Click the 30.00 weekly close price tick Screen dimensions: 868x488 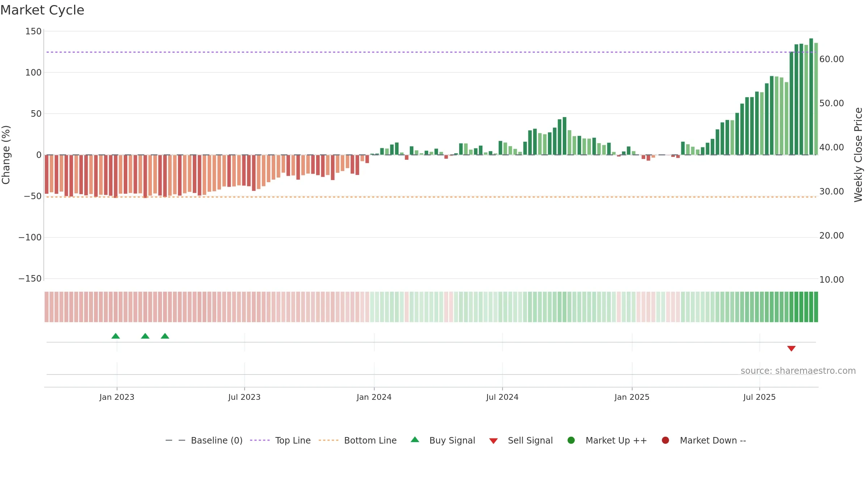click(x=831, y=192)
